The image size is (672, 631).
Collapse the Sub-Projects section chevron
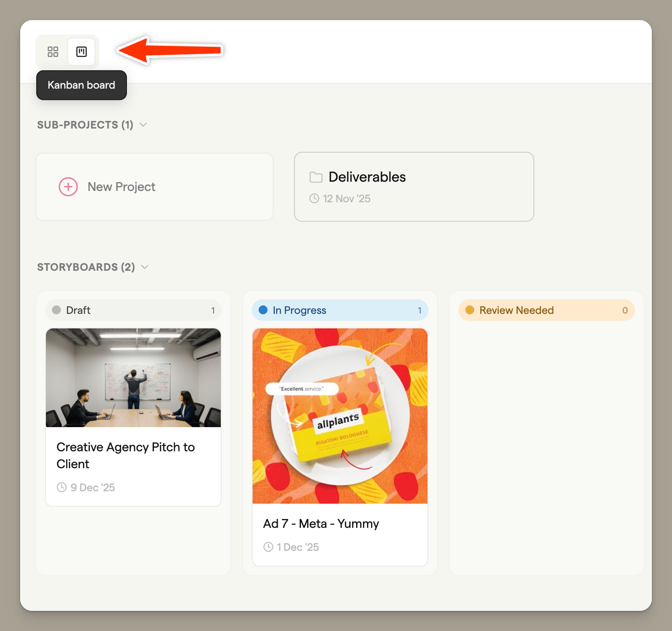(143, 125)
